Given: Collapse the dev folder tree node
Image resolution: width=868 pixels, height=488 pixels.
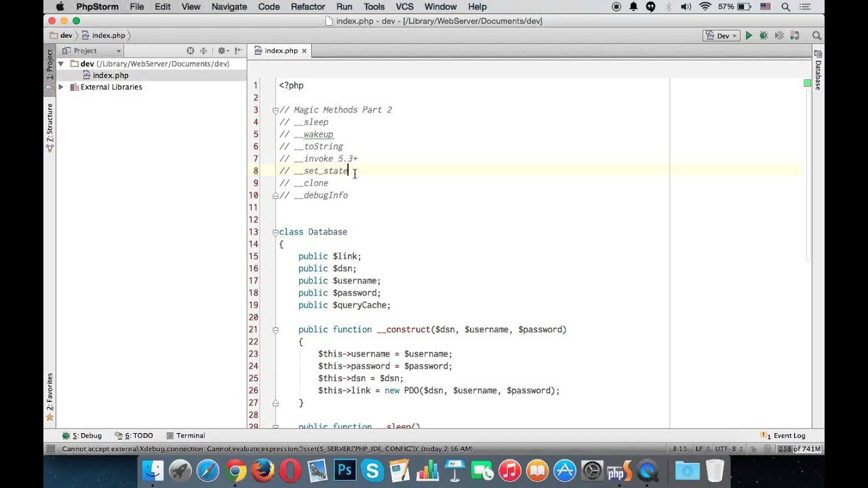Looking at the screenshot, I should click(61, 64).
